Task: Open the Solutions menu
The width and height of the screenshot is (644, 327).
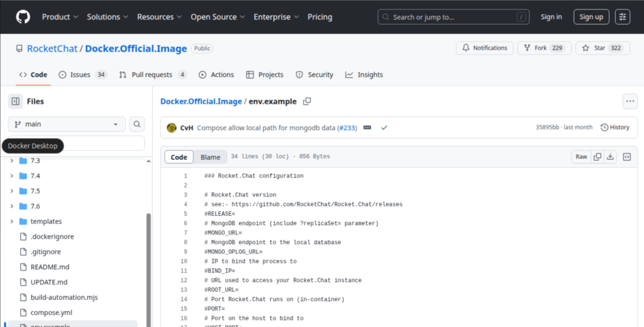Action: [108, 17]
